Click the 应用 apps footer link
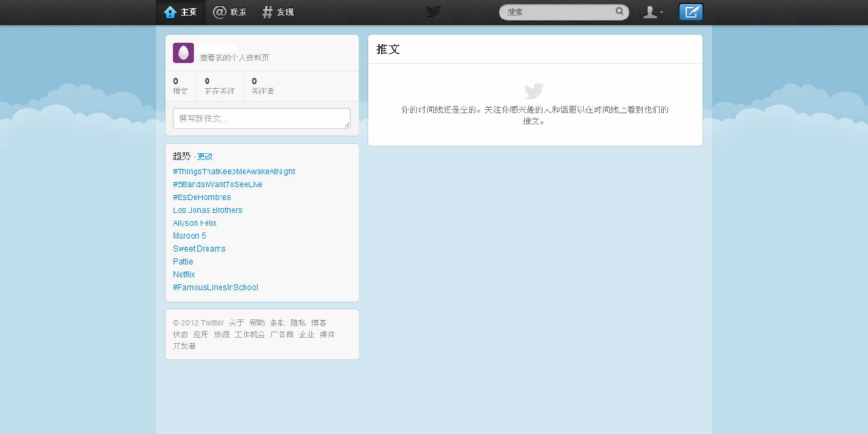 click(201, 334)
